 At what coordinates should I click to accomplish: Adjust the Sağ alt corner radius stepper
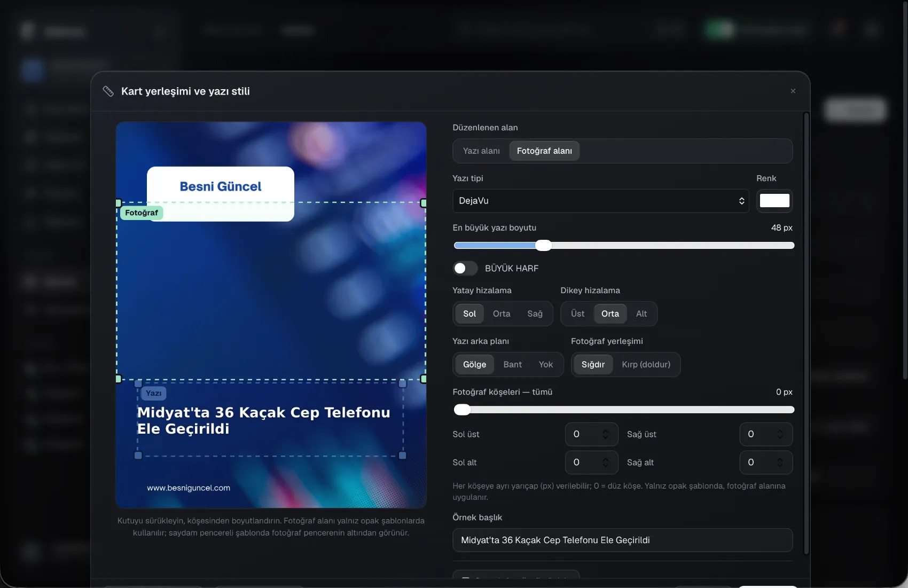[780, 462]
